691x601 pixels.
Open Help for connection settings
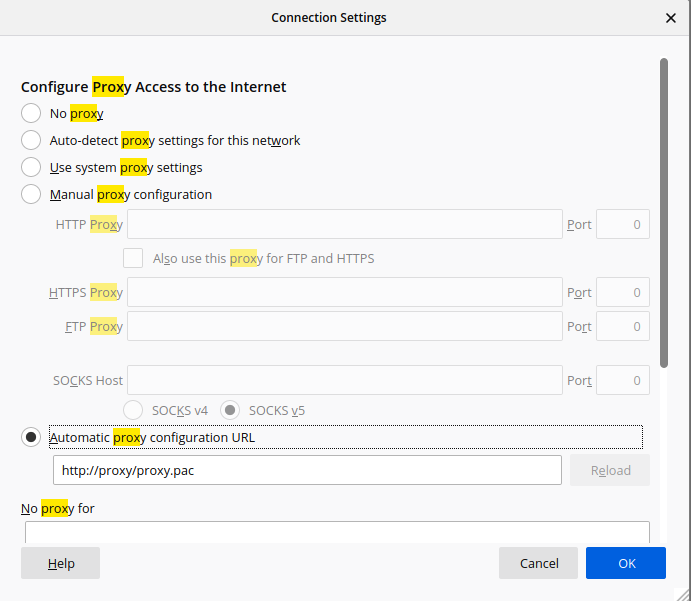point(60,563)
